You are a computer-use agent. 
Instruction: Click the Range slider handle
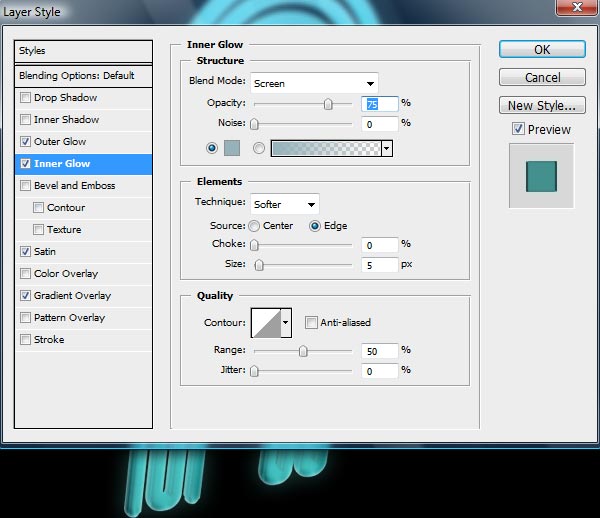click(303, 351)
